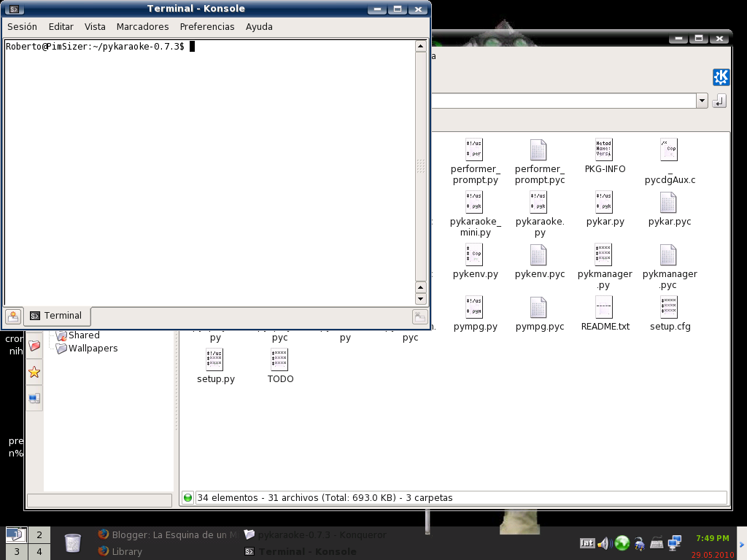Open the Sesión menu in Konsole
This screenshot has height=560, width=747.
(x=22, y=26)
